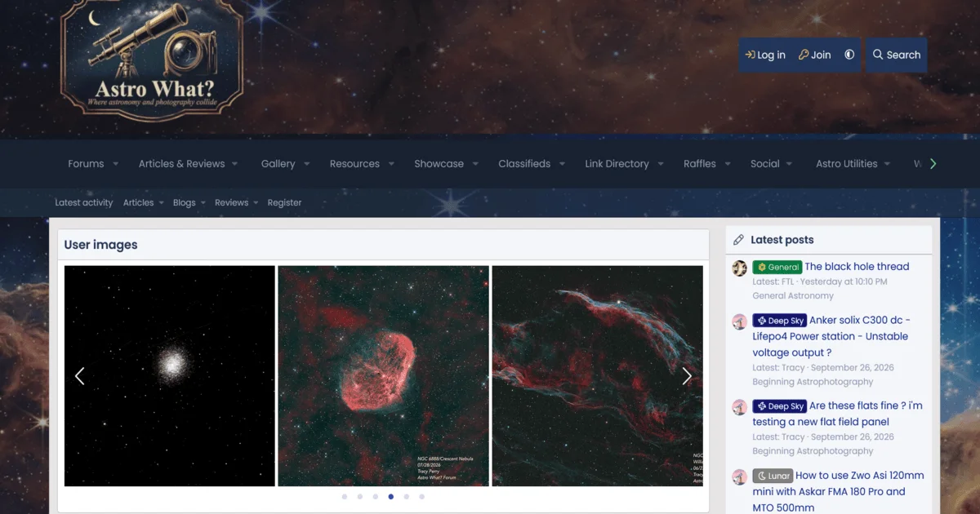Expand the Articles & Reviews dropdown arrow
This screenshot has width=980, height=514.
[x=235, y=164]
